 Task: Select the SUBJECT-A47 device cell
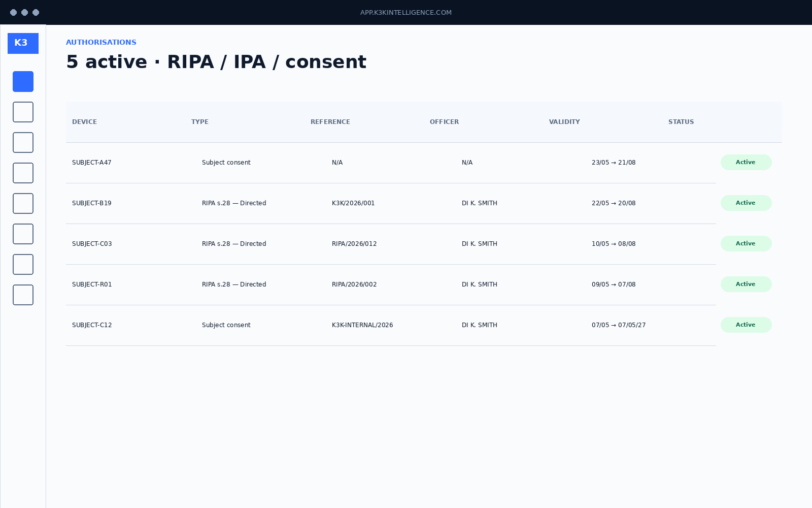91,163
